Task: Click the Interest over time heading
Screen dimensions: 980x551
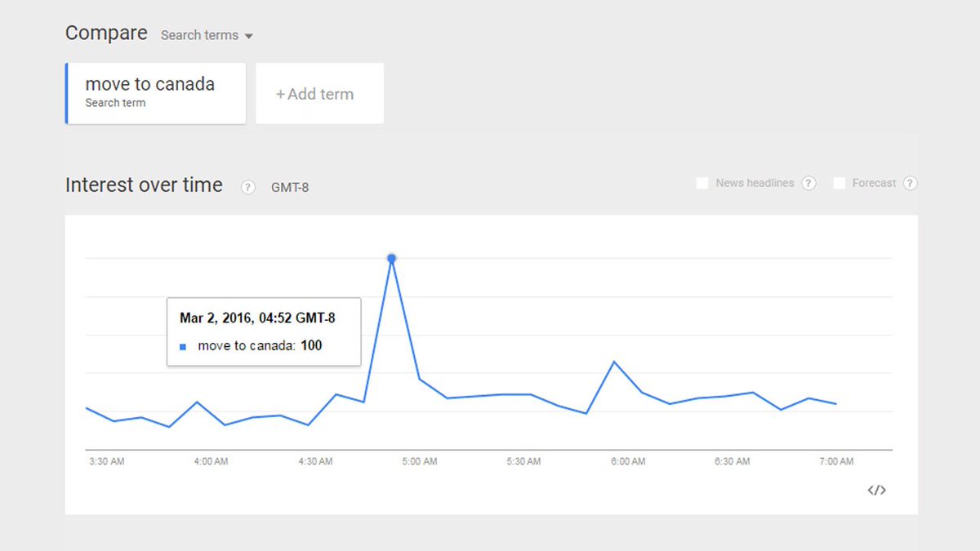Action: [144, 185]
